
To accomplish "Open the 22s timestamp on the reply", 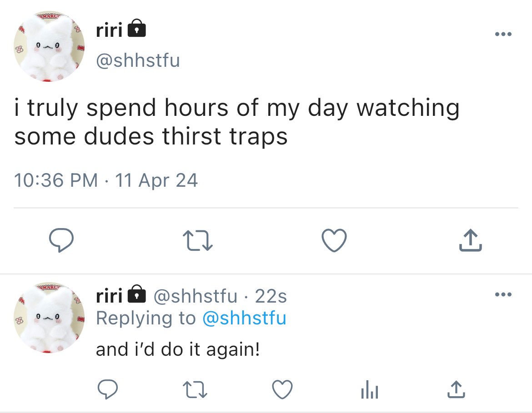I will pyautogui.click(x=271, y=296).
